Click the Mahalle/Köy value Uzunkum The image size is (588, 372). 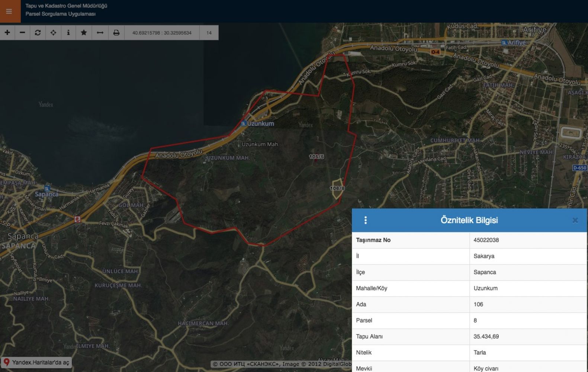coord(485,288)
